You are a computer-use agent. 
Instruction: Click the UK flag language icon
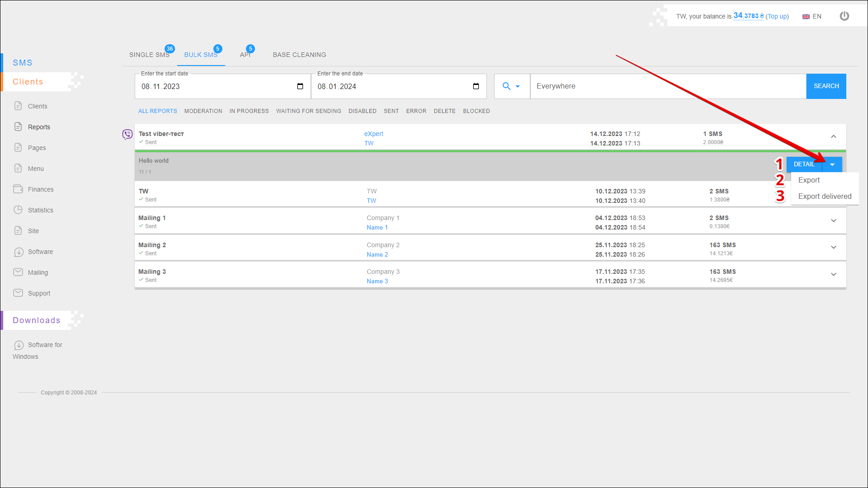click(x=806, y=17)
